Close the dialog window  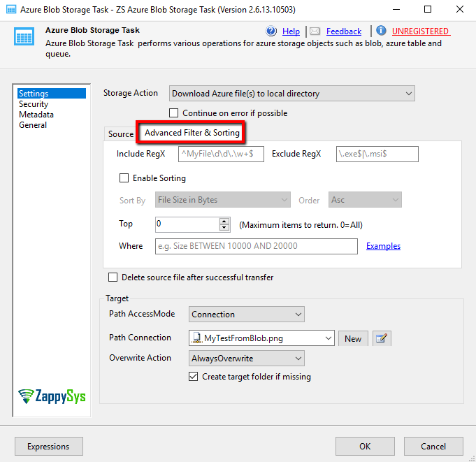[460, 9]
